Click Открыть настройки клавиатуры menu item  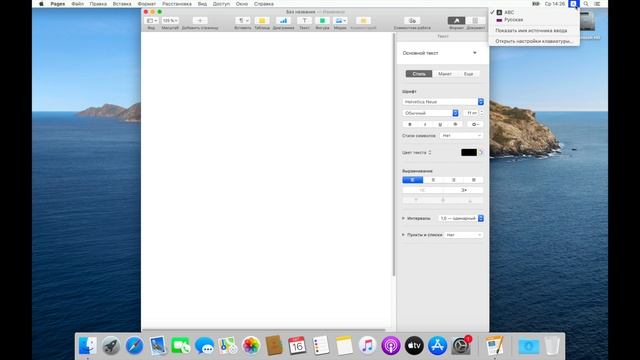tap(534, 41)
